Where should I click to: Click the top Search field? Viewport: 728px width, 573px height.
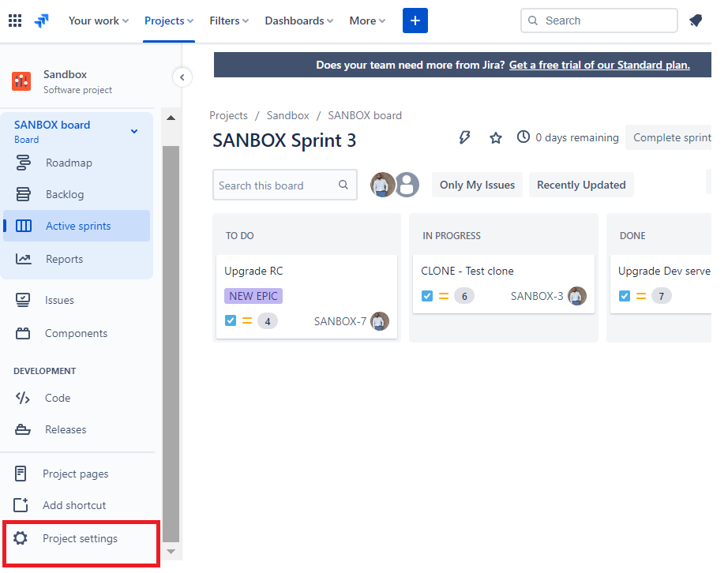click(x=599, y=21)
